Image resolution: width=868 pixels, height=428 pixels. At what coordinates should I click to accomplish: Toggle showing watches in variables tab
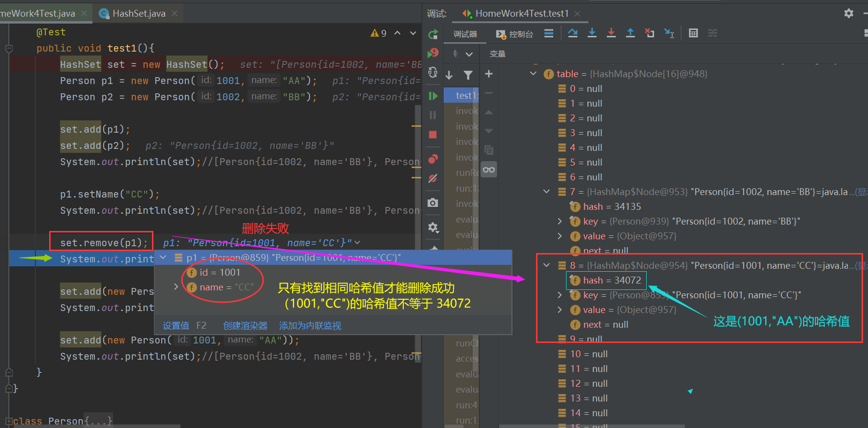(x=489, y=170)
